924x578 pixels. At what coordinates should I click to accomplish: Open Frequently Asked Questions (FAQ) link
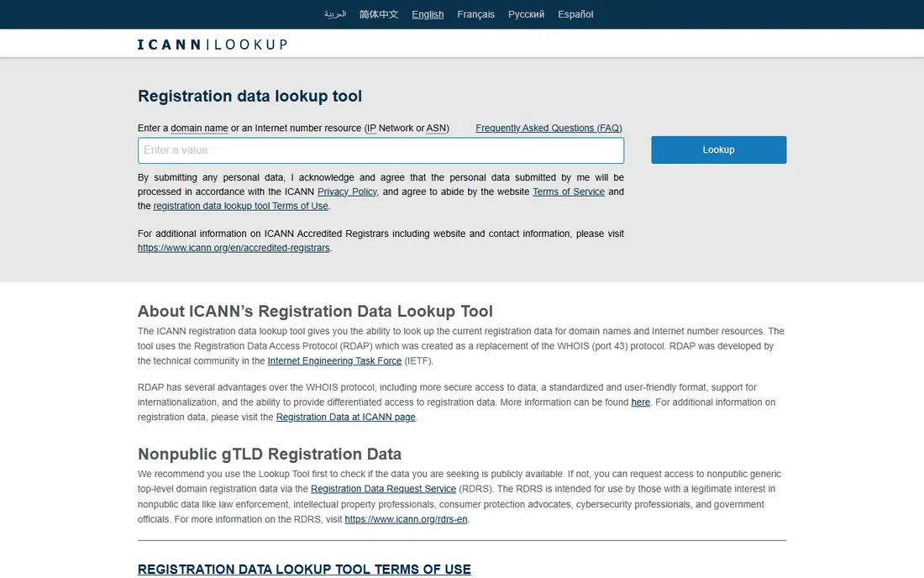pyautogui.click(x=549, y=128)
